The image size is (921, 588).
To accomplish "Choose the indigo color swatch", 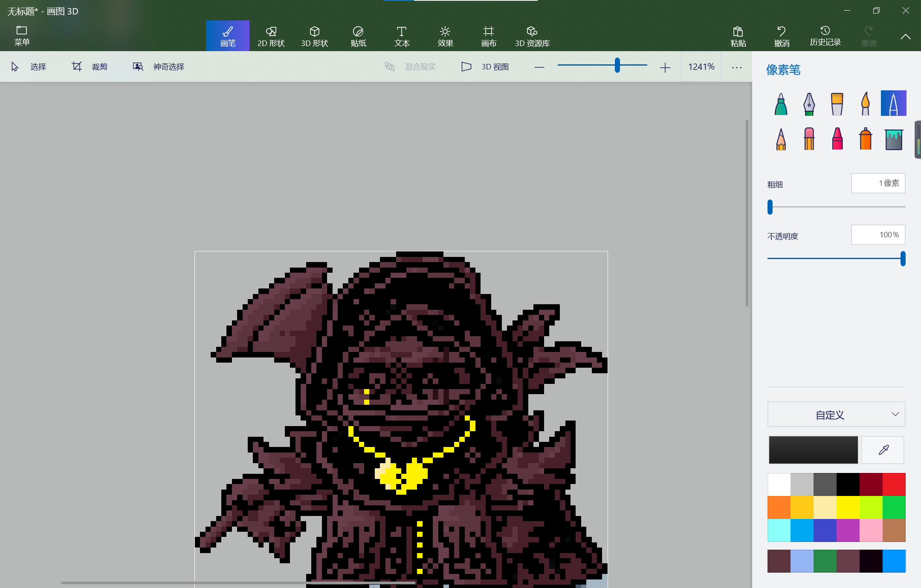I will 825,530.
